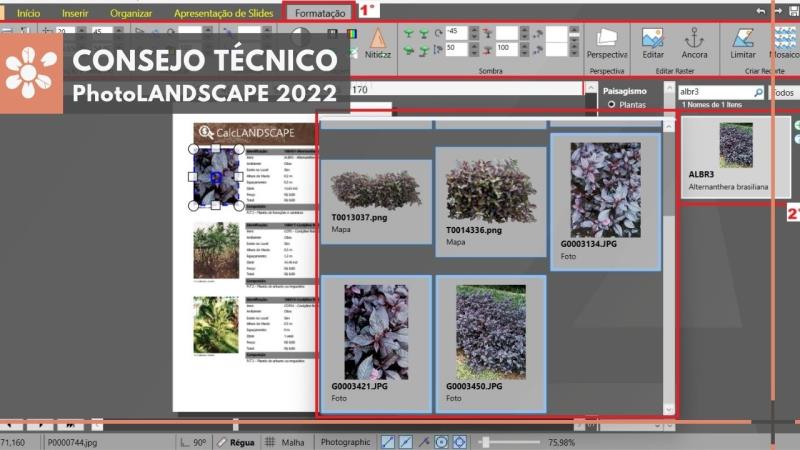Click the circle-with-dot snap icon in the status bar
The width and height of the screenshot is (800, 450).
tap(441, 442)
